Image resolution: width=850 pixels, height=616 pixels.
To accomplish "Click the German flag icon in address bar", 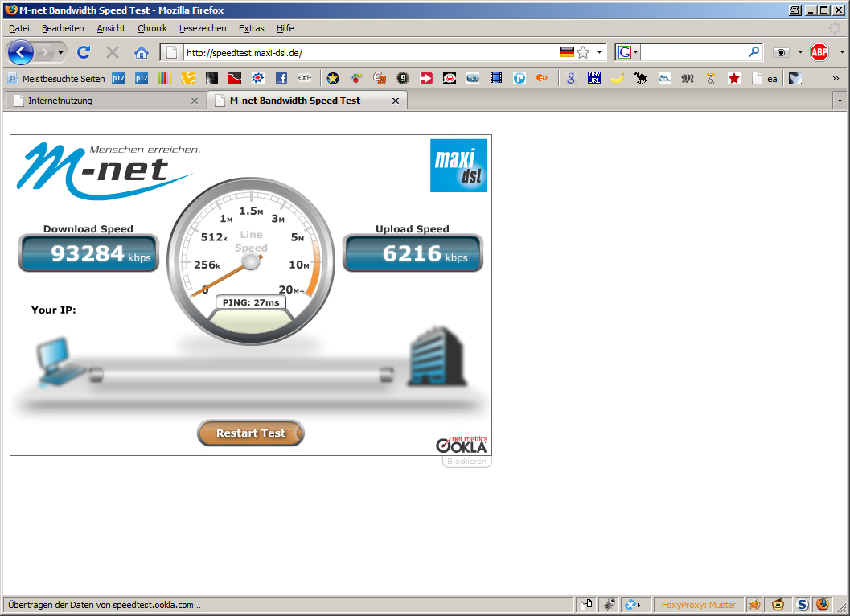I will [566, 52].
